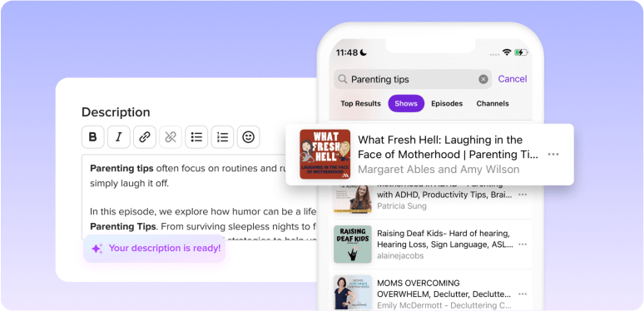Click the Your description is ready notification
This screenshot has width=644, height=311.
pyautogui.click(x=155, y=249)
